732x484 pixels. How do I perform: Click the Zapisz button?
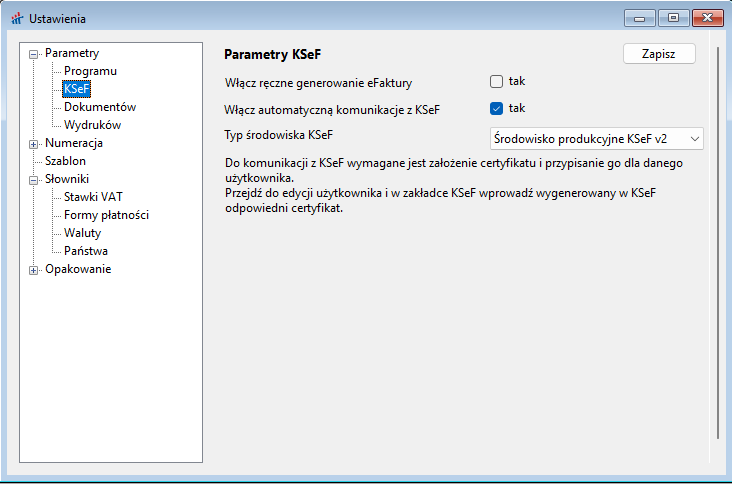(x=658, y=54)
